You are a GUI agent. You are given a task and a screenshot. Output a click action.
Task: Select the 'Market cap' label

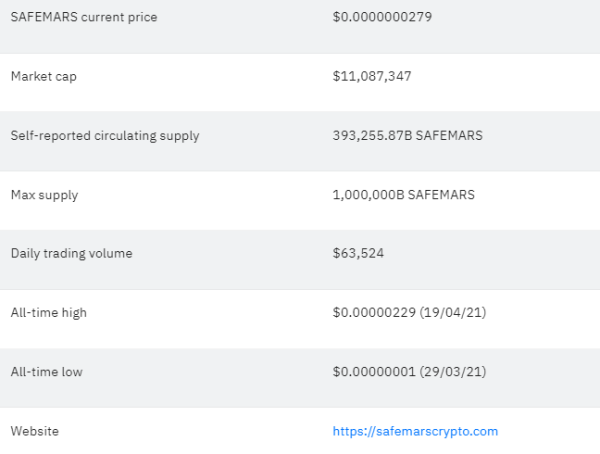(x=44, y=77)
